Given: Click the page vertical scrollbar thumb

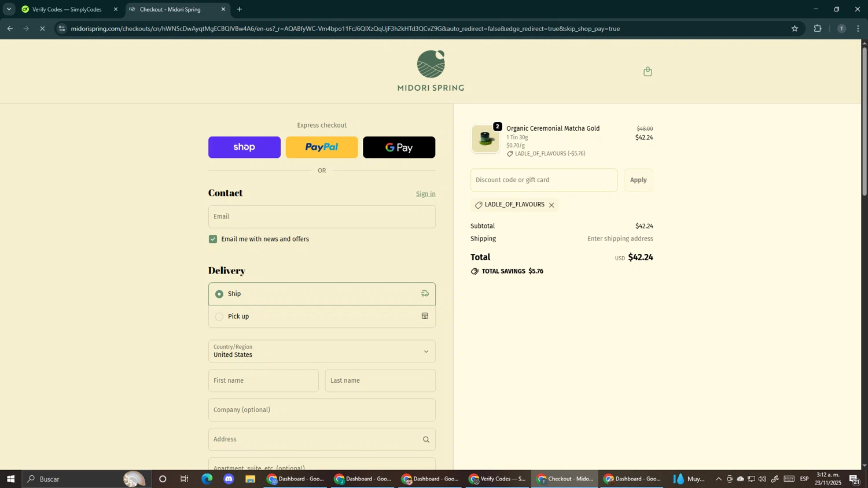Looking at the screenshot, I should pos(865,121).
